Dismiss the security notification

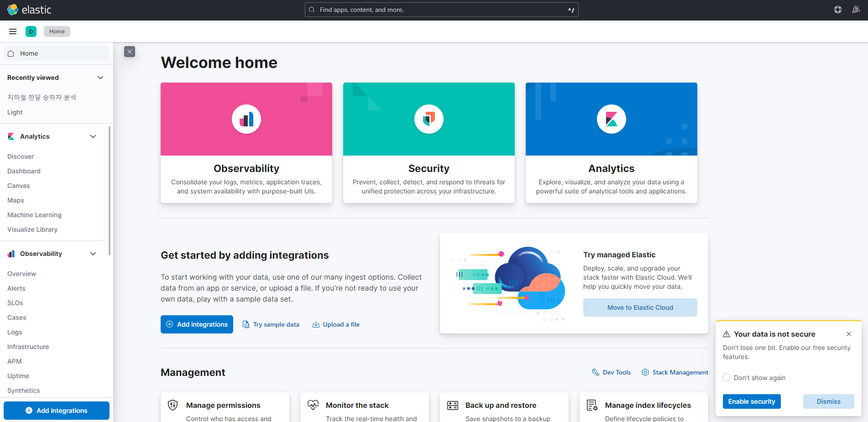point(829,401)
